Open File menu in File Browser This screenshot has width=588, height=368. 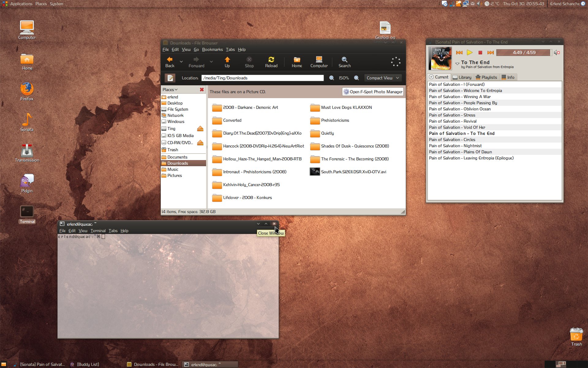[x=166, y=49]
